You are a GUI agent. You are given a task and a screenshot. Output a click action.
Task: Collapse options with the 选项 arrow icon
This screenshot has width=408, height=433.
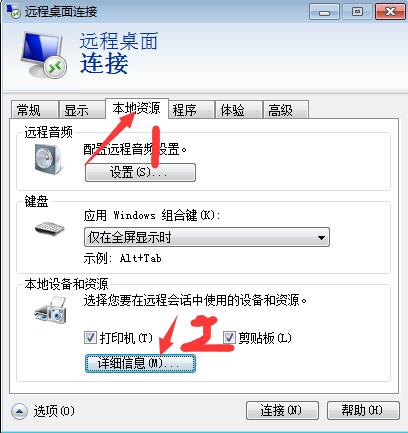click(19, 411)
